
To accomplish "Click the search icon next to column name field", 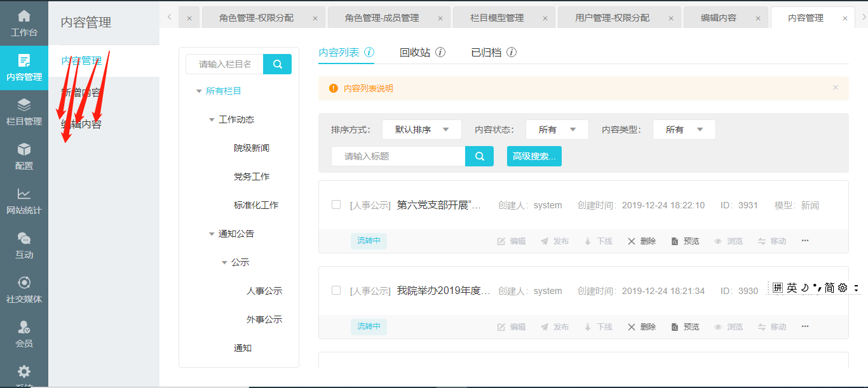I will click(x=277, y=64).
